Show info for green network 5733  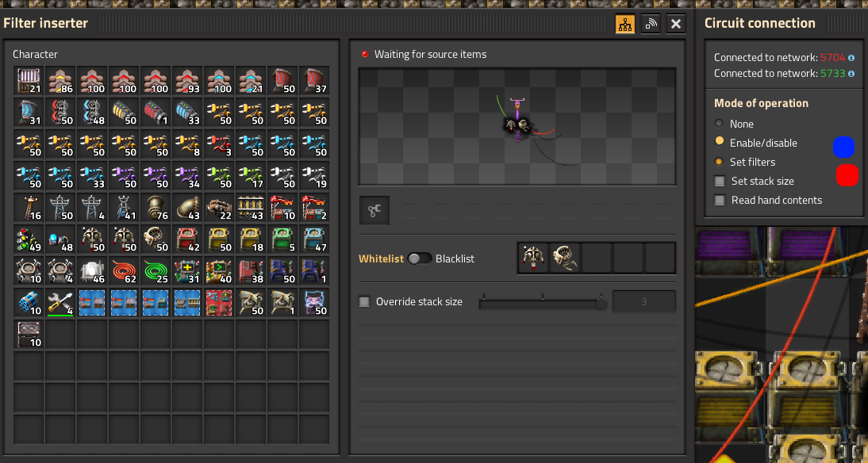pyautogui.click(x=851, y=74)
